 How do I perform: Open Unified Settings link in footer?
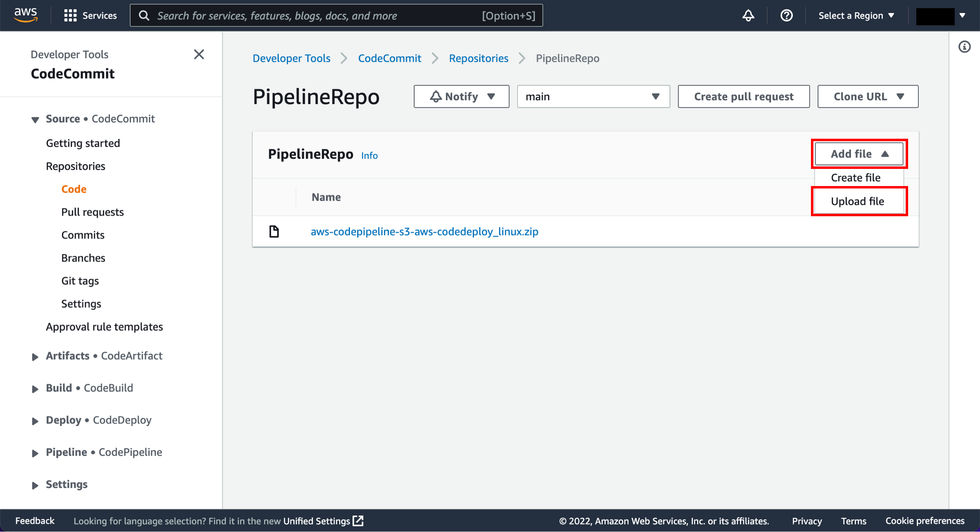(316, 521)
